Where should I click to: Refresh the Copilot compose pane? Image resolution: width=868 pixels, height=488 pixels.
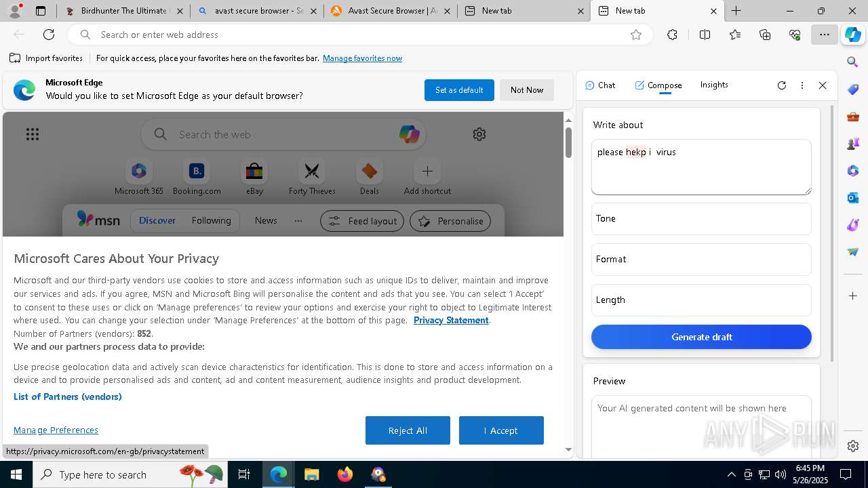pyautogui.click(x=782, y=85)
